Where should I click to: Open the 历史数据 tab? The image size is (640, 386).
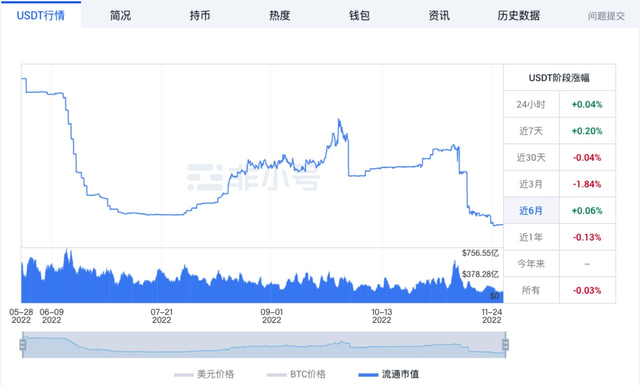tap(518, 16)
